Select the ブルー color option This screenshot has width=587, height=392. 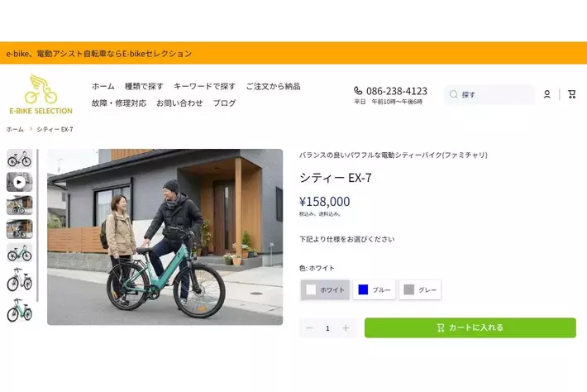(374, 289)
